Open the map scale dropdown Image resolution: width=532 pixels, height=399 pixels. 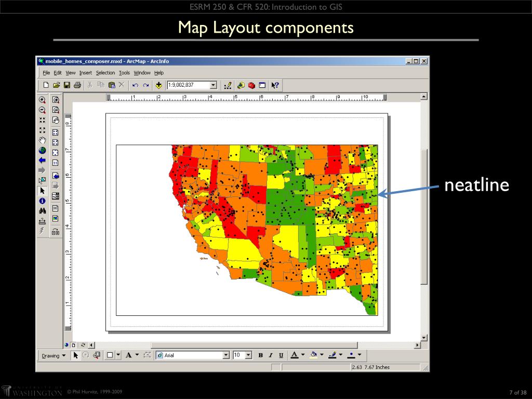coord(214,85)
